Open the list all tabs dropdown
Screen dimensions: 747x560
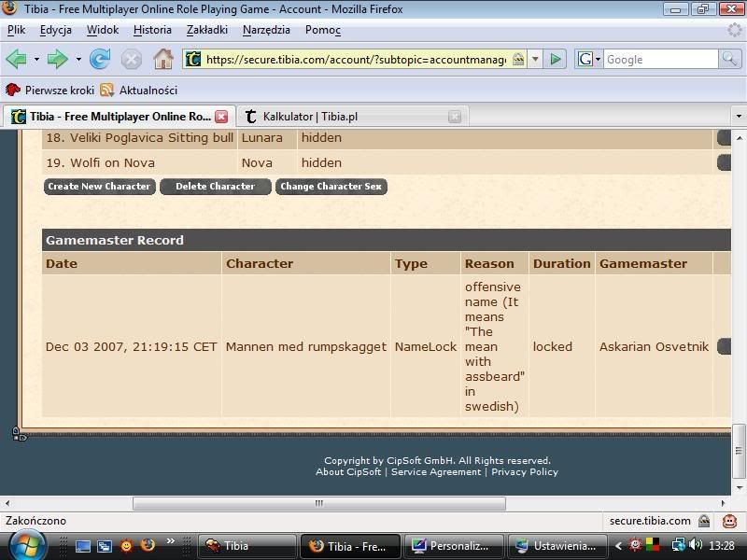click(739, 117)
